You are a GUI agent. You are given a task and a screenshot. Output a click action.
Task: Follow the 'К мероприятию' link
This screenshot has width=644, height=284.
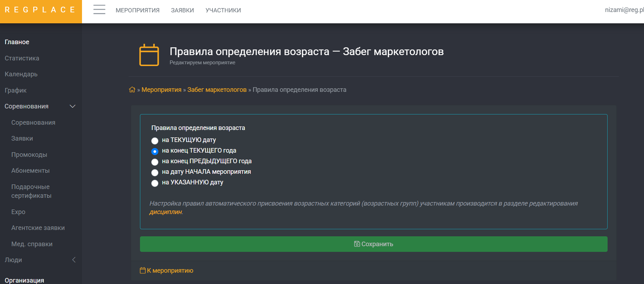[170, 271]
